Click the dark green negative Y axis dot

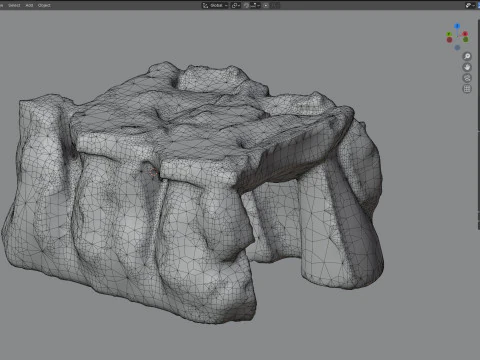click(x=466, y=40)
